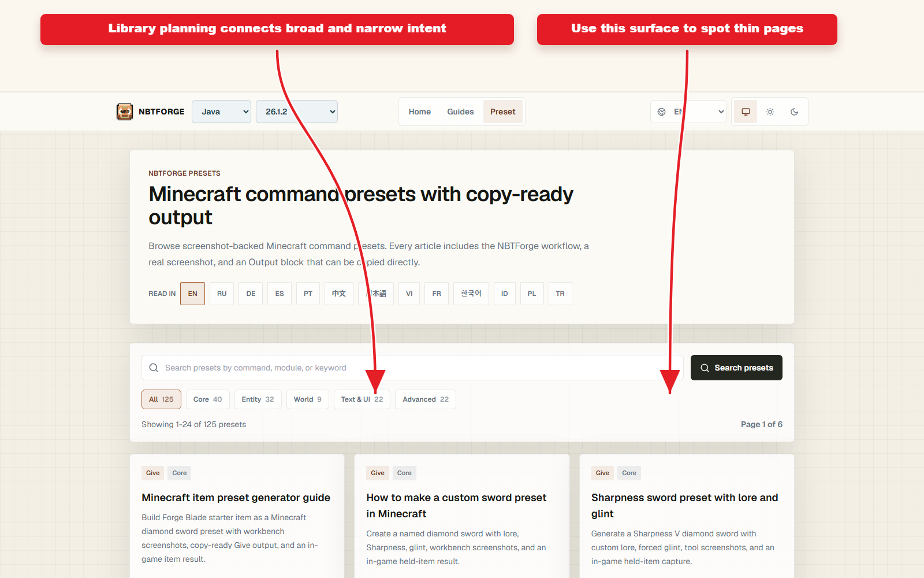Viewport: 924px width, 578px height.
Task: Click Core tag on Sharpness sword card
Action: pyautogui.click(x=629, y=473)
